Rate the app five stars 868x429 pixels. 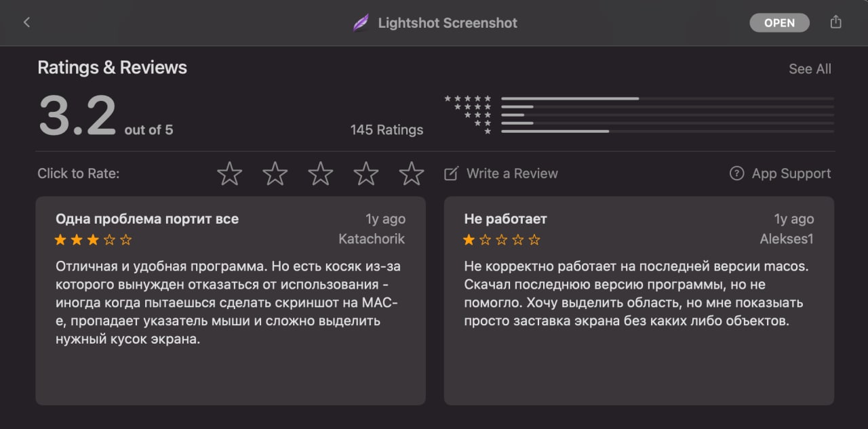[x=412, y=173]
